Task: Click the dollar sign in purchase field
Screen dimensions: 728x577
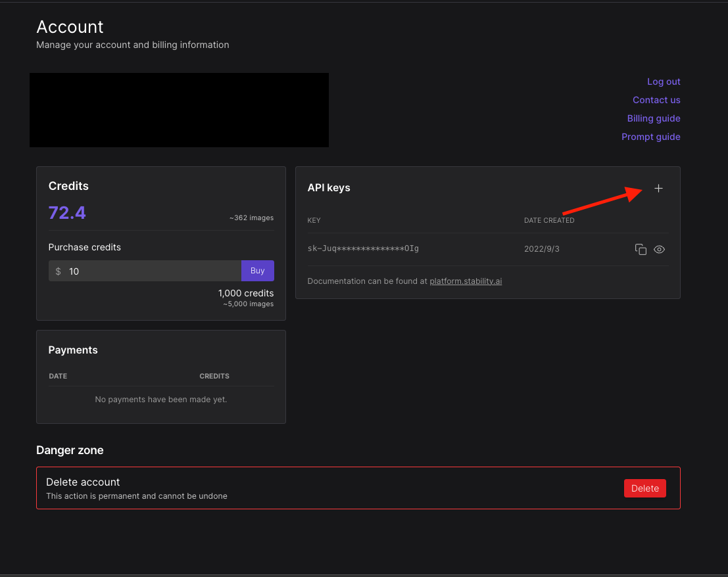Action: pos(59,271)
